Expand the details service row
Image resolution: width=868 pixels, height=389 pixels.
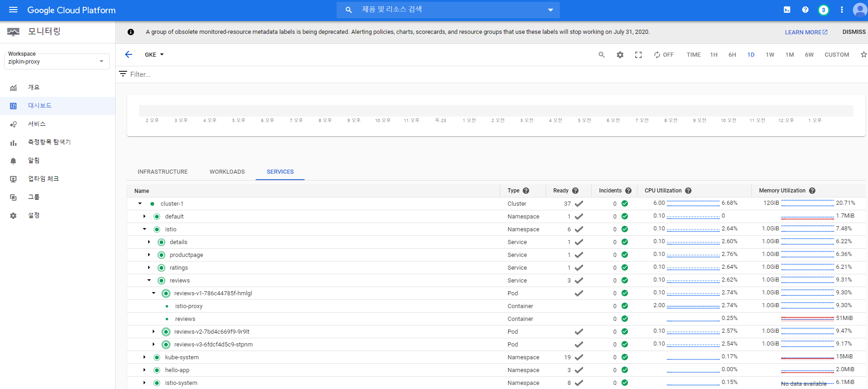pyautogui.click(x=149, y=242)
